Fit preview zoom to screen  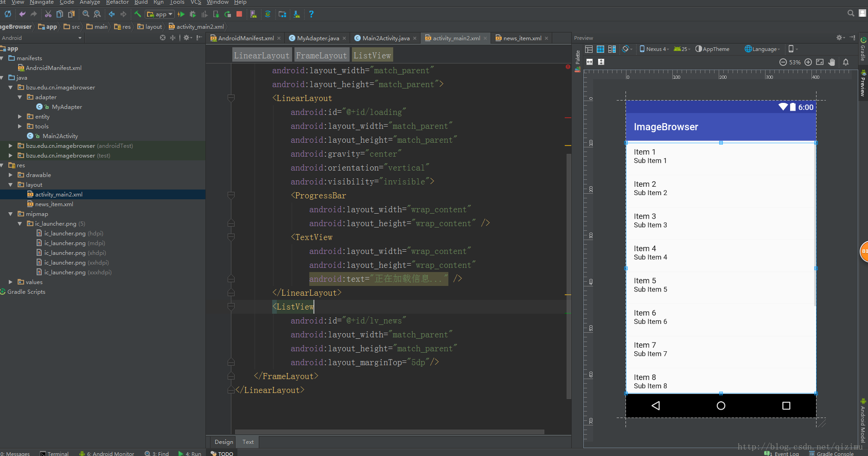[x=820, y=62]
